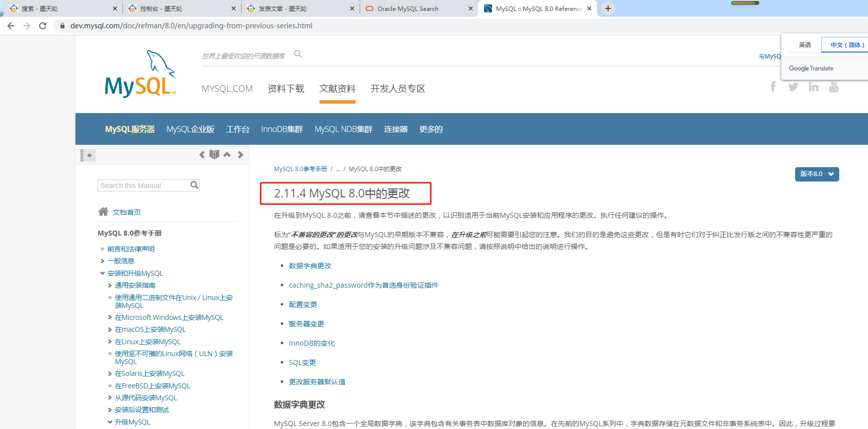The width and height of the screenshot is (868, 429).
Task: Collapse 升级MySQL tree node
Action: [110, 422]
